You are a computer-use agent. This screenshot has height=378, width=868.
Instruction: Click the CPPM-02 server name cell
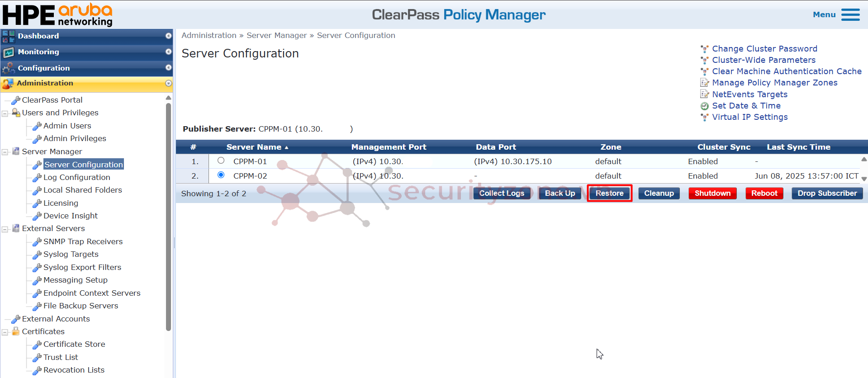coord(250,176)
